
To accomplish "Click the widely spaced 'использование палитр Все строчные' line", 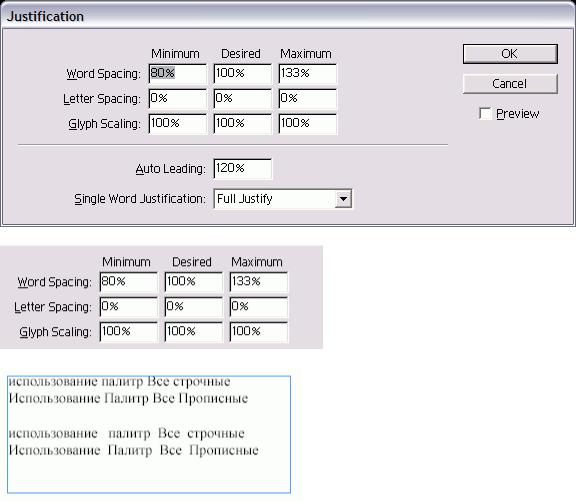I will [x=126, y=434].
